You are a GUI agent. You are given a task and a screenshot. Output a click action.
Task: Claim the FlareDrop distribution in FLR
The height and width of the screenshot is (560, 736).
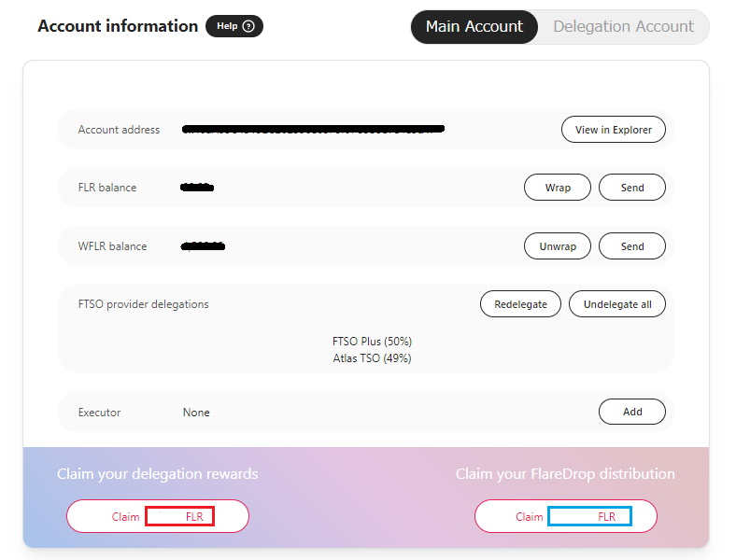coord(566,516)
